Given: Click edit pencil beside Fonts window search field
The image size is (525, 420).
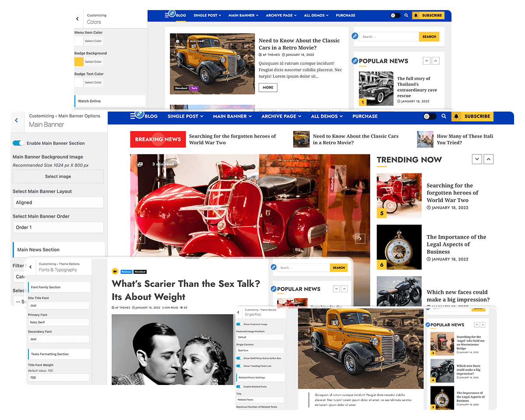Looking at the screenshot, I should click(x=274, y=267).
